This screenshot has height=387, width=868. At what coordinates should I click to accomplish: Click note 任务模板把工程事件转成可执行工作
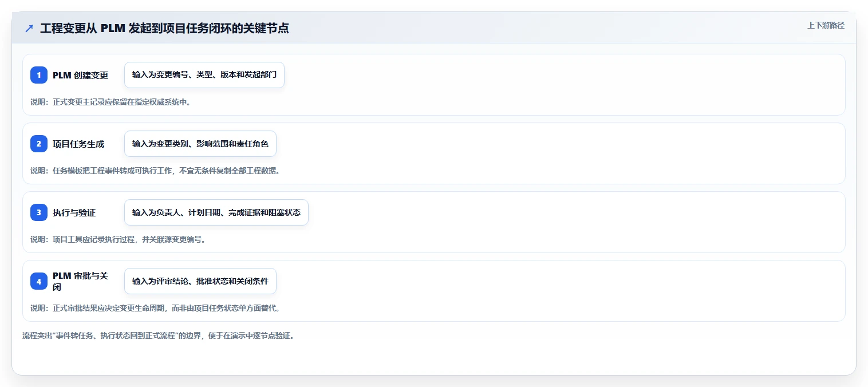pyautogui.click(x=155, y=171)
